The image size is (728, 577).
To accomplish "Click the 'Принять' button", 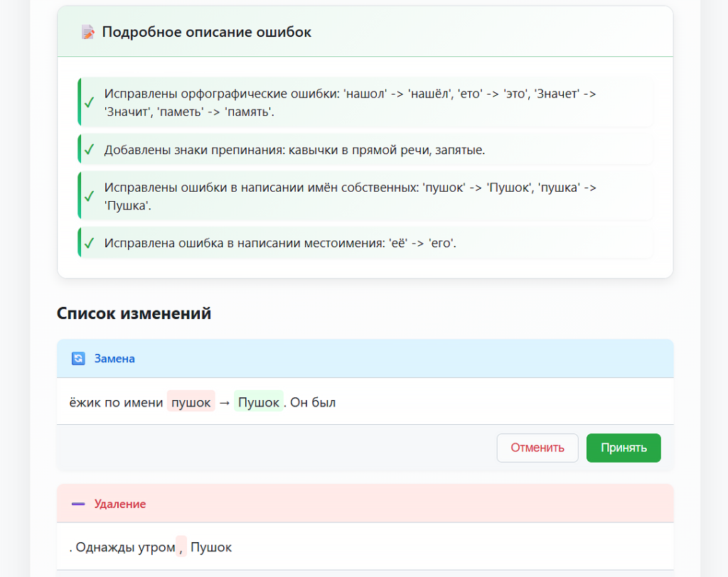I will 623,448.
